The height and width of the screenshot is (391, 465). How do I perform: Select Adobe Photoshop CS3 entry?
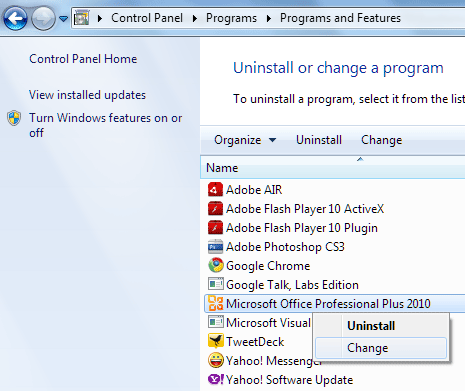285,247
